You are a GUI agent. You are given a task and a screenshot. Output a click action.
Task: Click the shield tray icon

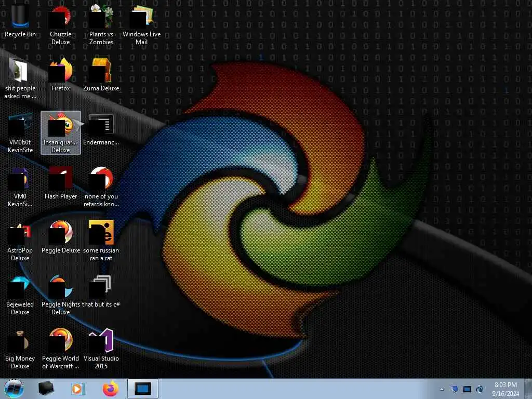coord(455,389)
